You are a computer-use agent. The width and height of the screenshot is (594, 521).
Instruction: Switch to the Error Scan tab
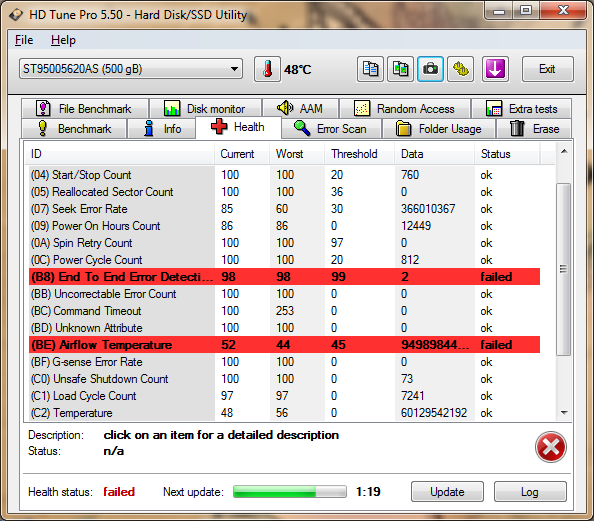331,128
